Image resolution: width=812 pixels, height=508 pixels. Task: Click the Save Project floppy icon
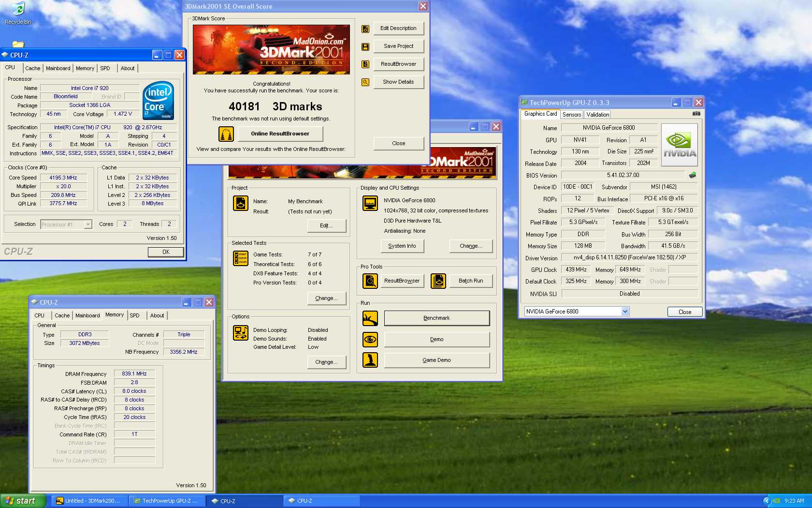(365, 47)
